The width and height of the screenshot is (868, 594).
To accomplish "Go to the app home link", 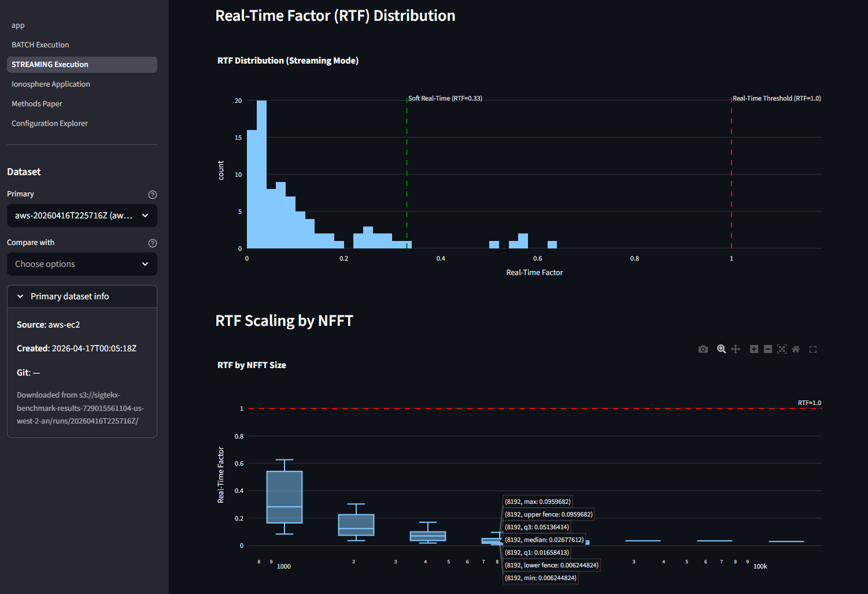I will point(18,25).
